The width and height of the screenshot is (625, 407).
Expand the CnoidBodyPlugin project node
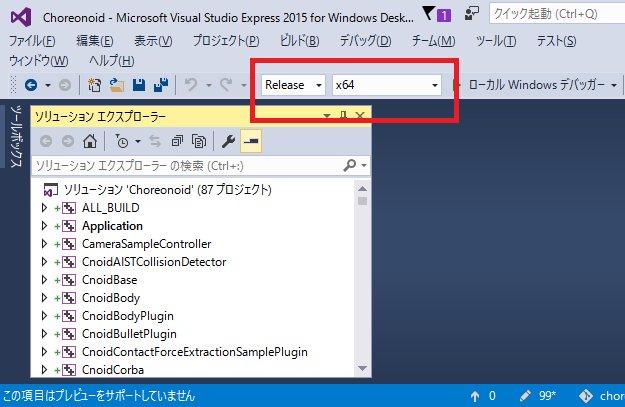[44, 316]
